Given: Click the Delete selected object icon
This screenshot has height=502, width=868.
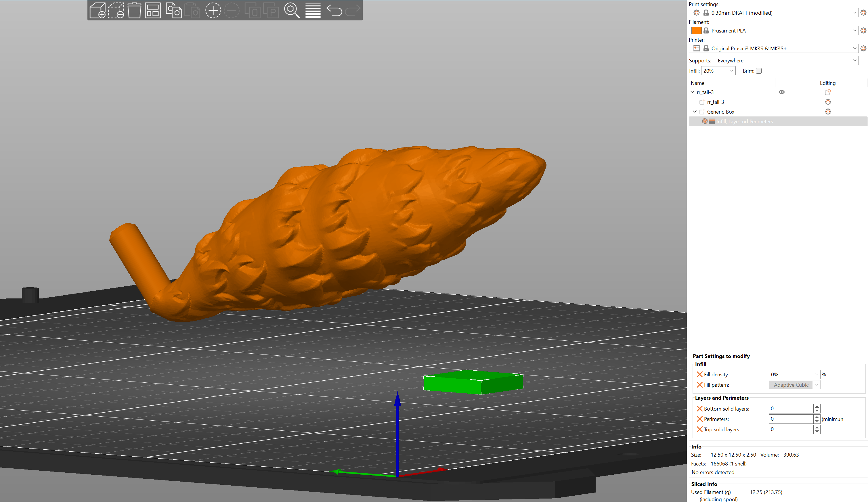Looking at the screenshot, I should 116,10.
